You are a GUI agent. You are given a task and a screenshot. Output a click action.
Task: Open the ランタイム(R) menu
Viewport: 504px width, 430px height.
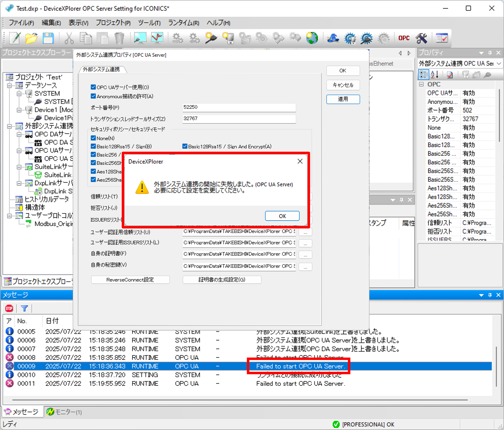pos(184,23)
